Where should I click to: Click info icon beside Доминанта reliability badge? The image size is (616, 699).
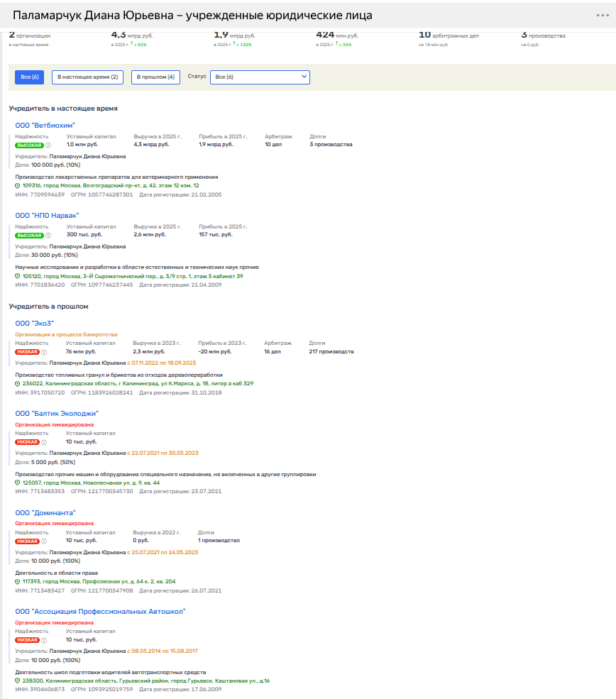point(44,541)
